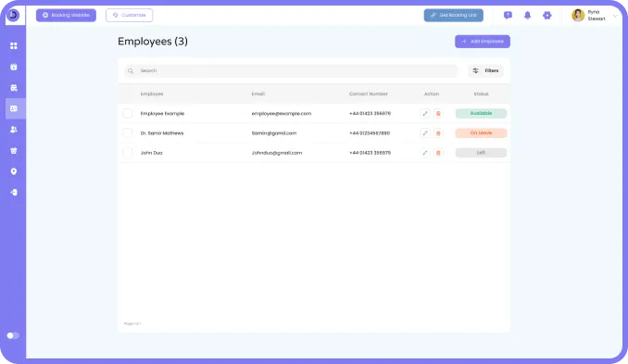Click the Employee column header
Screen dimensions: 628x364
152,94
